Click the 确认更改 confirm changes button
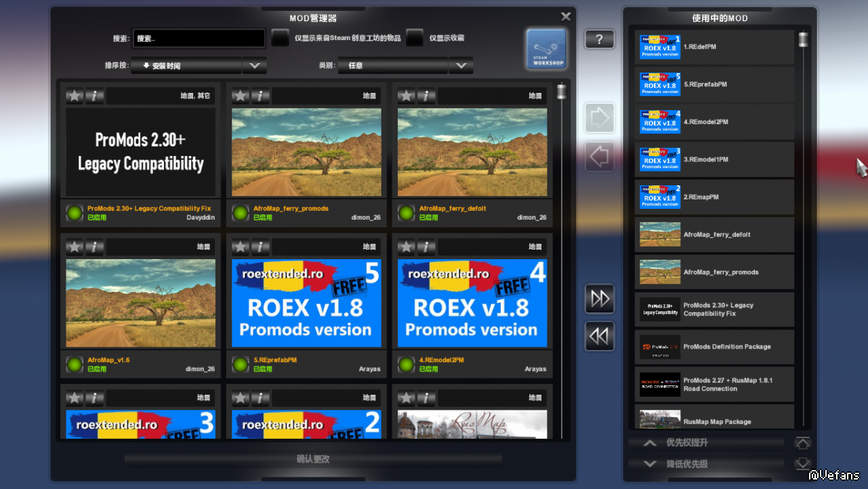Image resolution: width=868 pixels, height=489 pixels. click(x=313, y=459)
